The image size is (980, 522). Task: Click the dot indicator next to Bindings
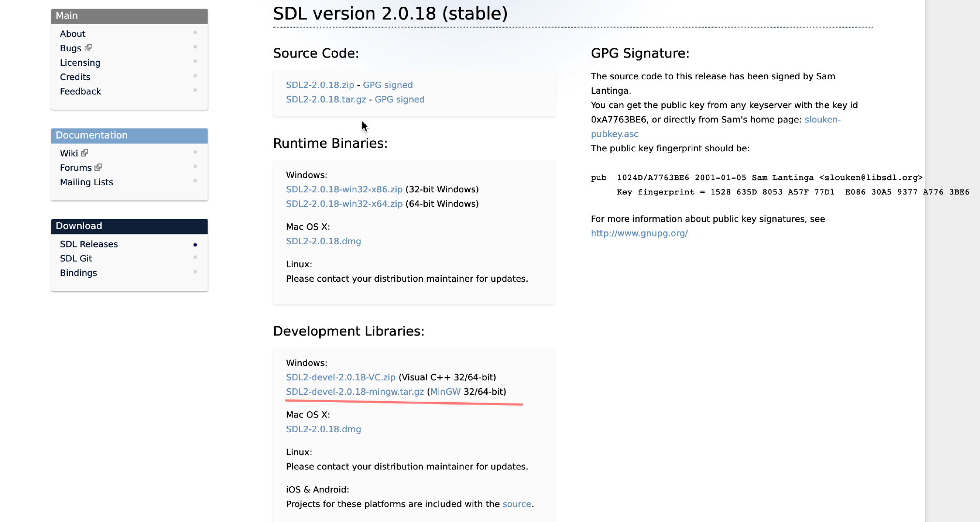(195, 271)
